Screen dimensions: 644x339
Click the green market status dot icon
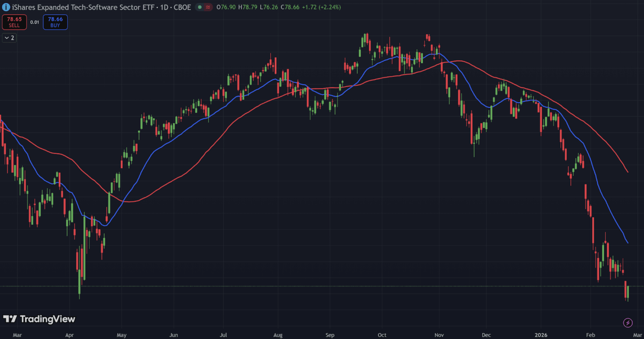199,7
